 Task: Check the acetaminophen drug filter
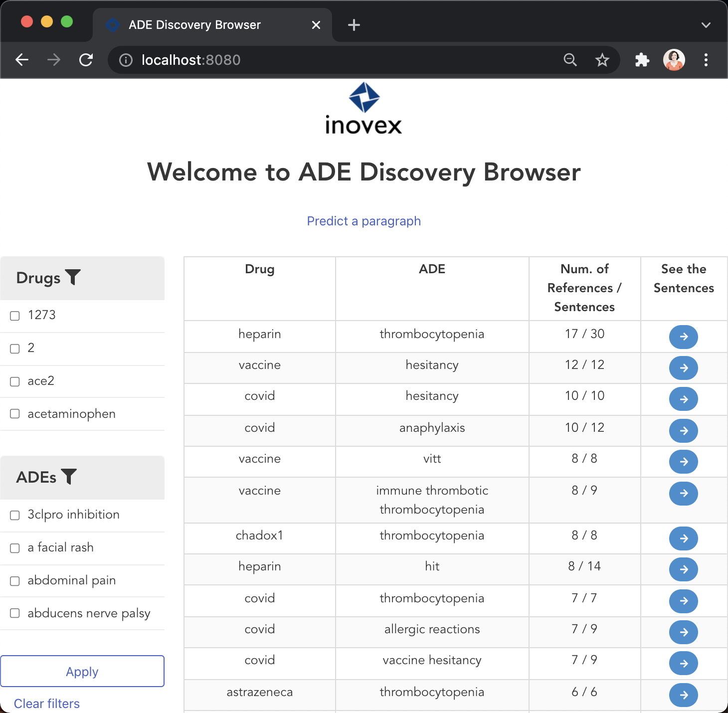click(15, 414)
